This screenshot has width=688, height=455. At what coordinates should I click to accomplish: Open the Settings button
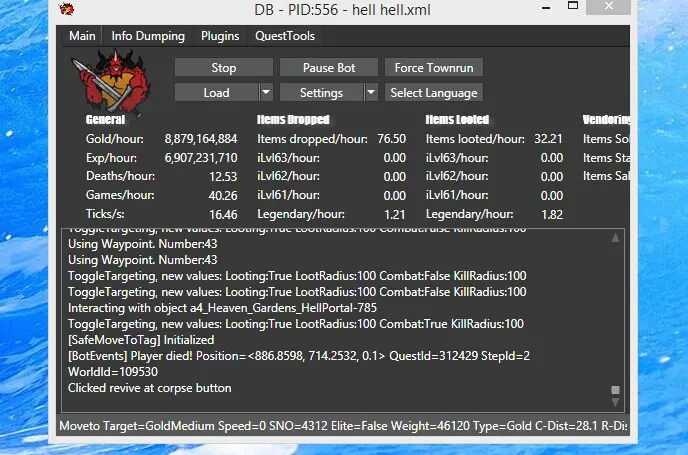(320, 93)
